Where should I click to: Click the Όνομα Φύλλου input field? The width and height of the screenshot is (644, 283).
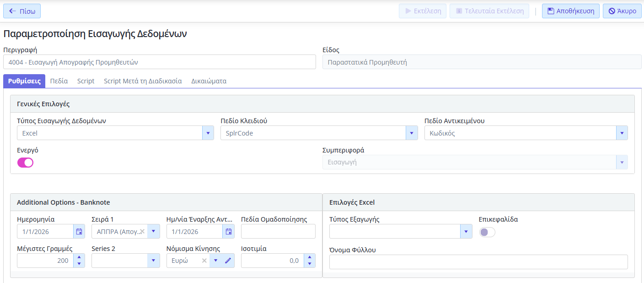478,262
